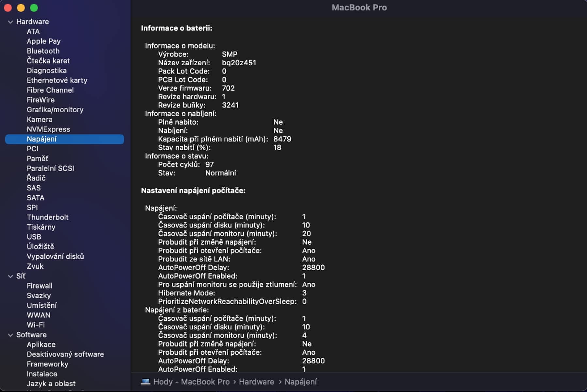Screen dimensions: 587x392
Task: Click Nastavení napájení počítače heading
Action: tap(193, 190)
